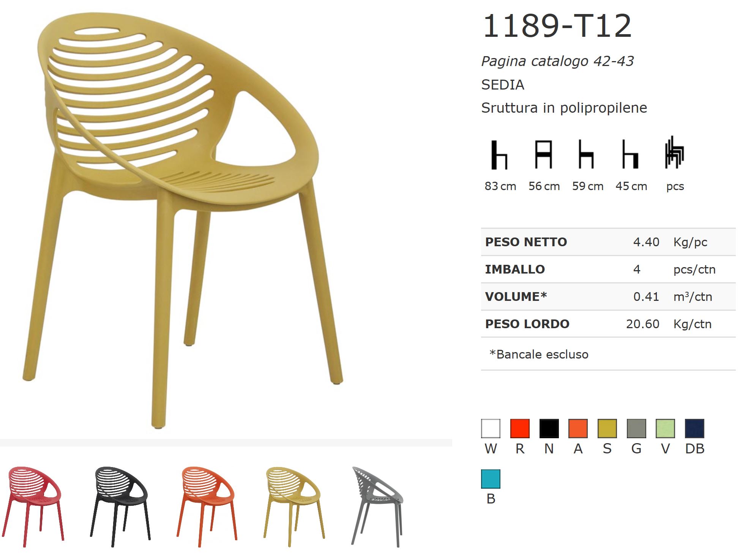Viewport: 740px width, 560px height.
Task: Show the grey chair side-view thumbnail
Action: click(378, 507)
